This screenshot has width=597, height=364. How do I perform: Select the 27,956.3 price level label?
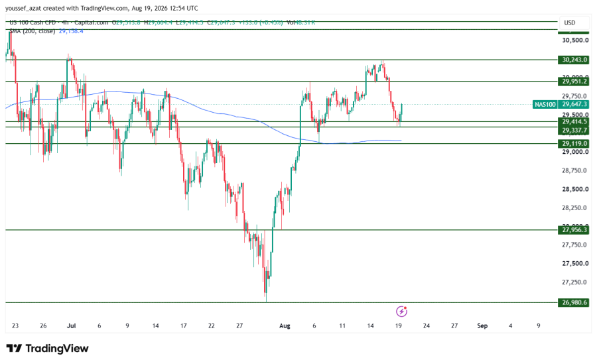pos(574,230)
